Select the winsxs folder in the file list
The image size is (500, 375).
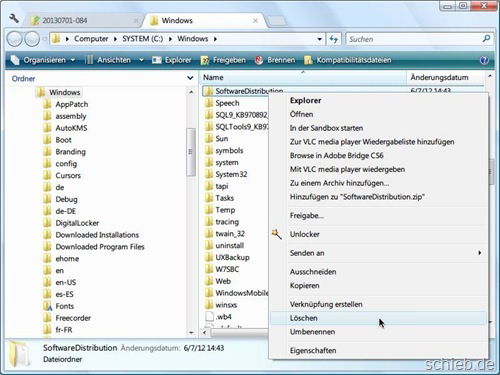click(221, 305)
